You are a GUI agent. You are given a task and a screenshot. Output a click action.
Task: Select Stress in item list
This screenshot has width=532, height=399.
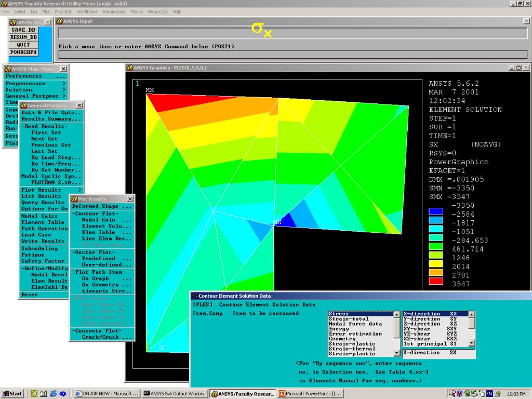coord(361,314)
